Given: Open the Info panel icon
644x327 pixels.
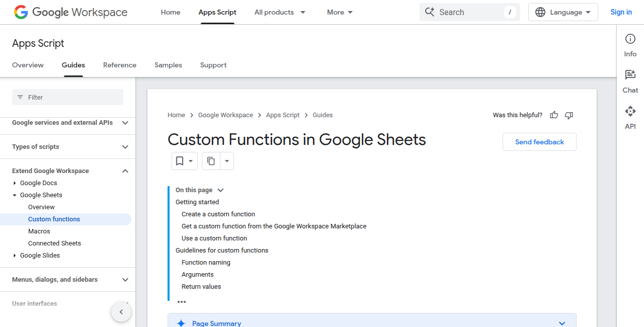Looking at the screenshot, I should click(x=630, y=39).
